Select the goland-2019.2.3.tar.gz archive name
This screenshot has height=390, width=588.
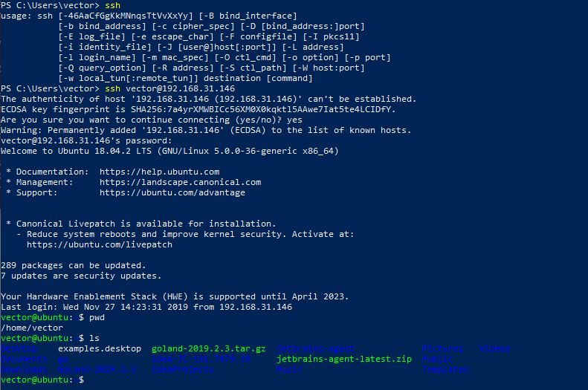pyautogui.click(x=208, y=348)
